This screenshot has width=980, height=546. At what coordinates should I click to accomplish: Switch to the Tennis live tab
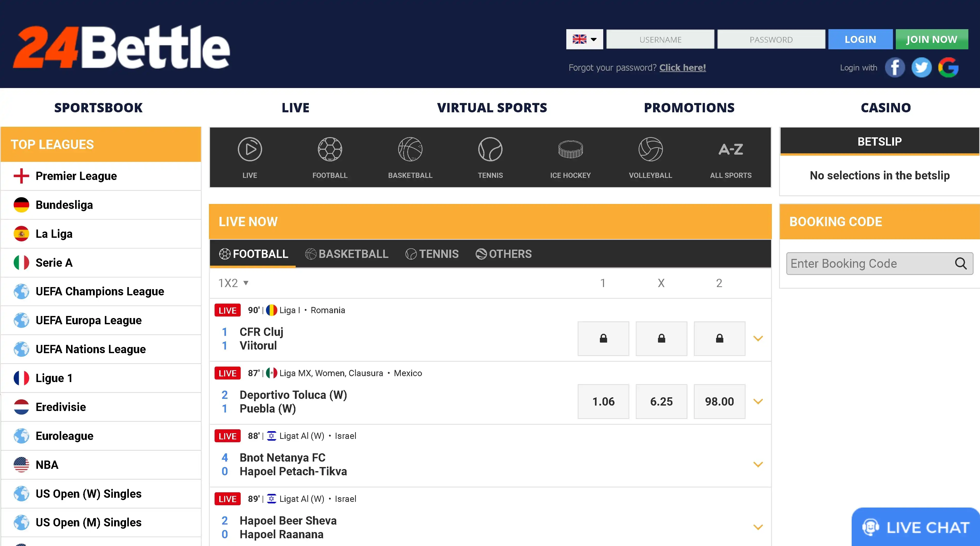click(x=432, y=254)
